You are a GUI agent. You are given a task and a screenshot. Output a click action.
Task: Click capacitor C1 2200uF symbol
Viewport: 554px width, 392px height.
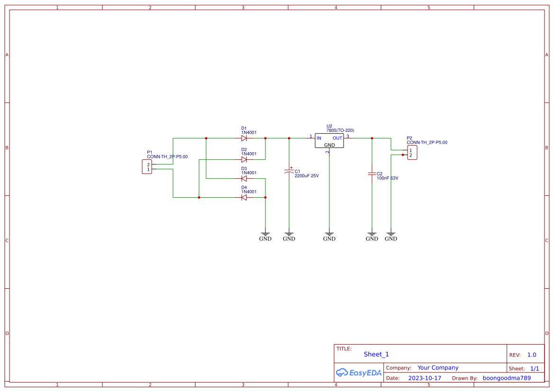(x=289, y=172)
